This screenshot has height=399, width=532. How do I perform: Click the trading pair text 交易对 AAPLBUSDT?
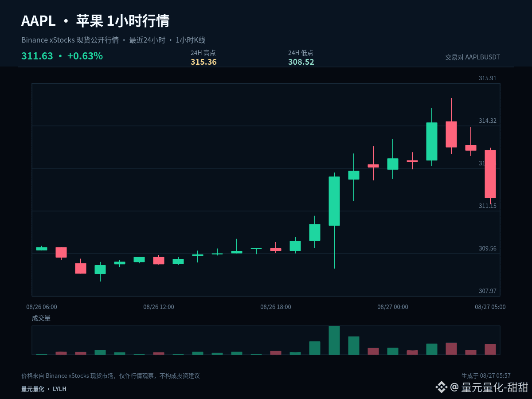point(473,57)
